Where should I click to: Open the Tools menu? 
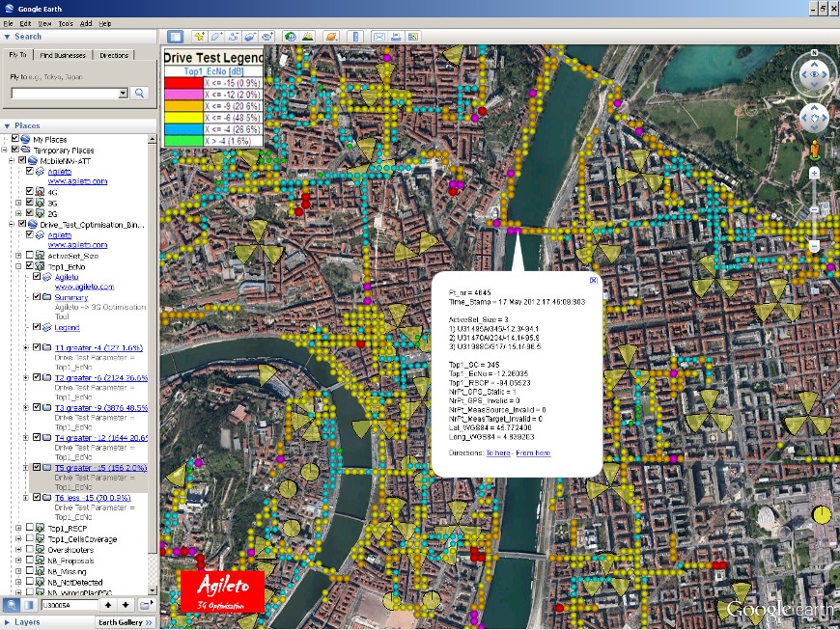pyautogui.click(x=66, y=22)
